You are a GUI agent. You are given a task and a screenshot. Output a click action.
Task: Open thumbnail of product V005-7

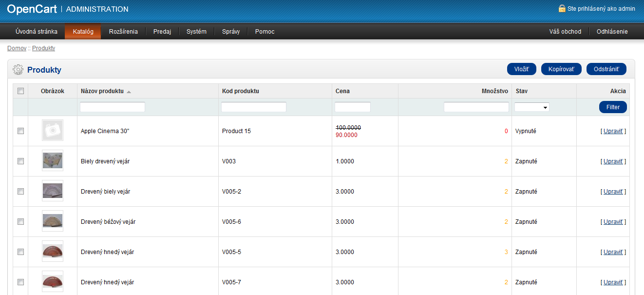53,281
